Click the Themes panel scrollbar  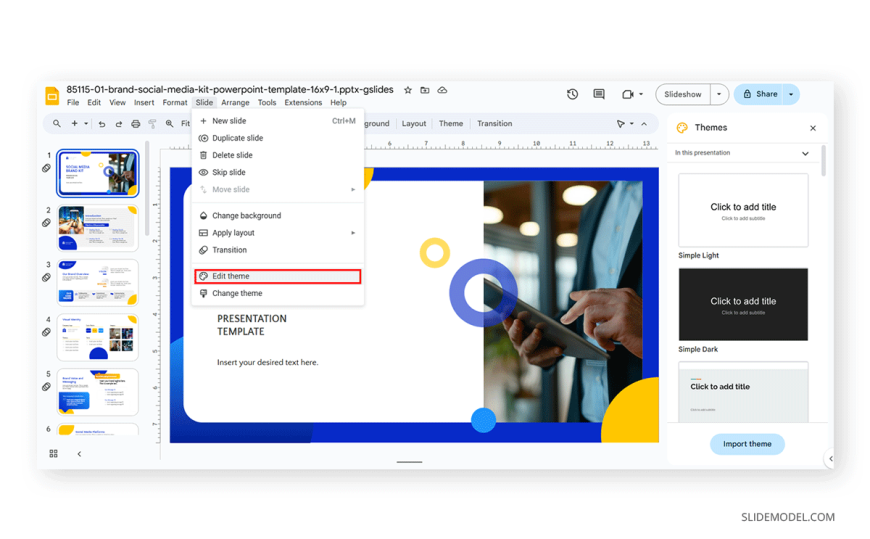pyautogui.click(x=823, y=161)
